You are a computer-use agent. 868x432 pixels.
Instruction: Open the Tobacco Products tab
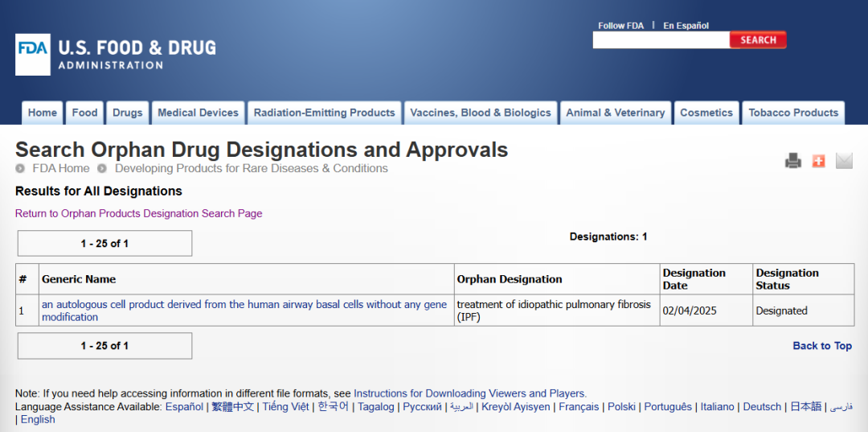pyautogui.click(x=793, y=113)
